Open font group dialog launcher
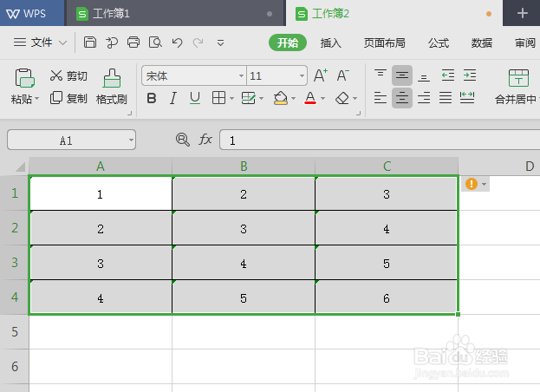 [359, 113]
